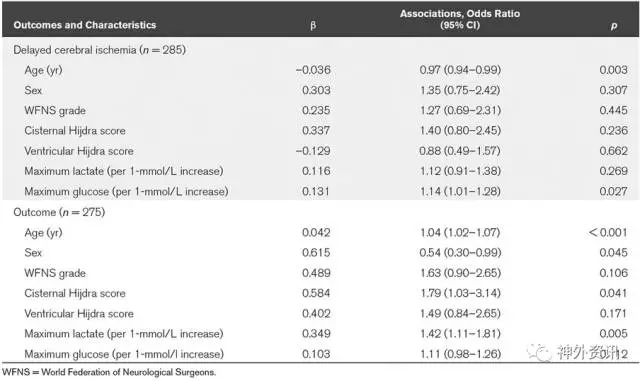Click the p value 0.003
Image resolution: width=640 pixels, height=381 pixels.
(613, 70)
